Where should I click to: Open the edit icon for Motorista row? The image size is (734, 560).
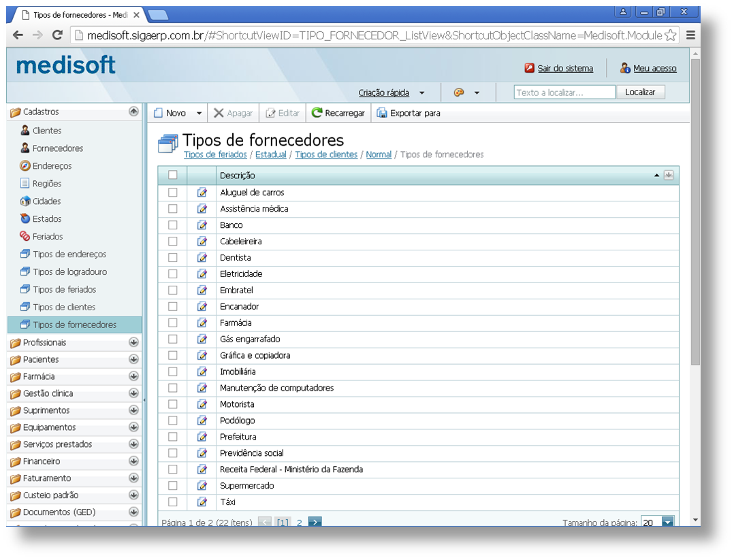tap(202, 404)
